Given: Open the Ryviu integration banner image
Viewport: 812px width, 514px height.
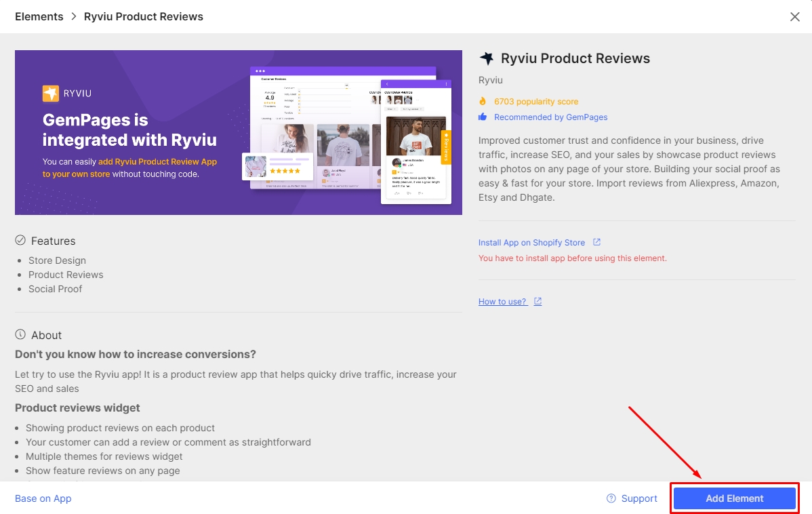Looking at the screenshot, I should point(238,132).
